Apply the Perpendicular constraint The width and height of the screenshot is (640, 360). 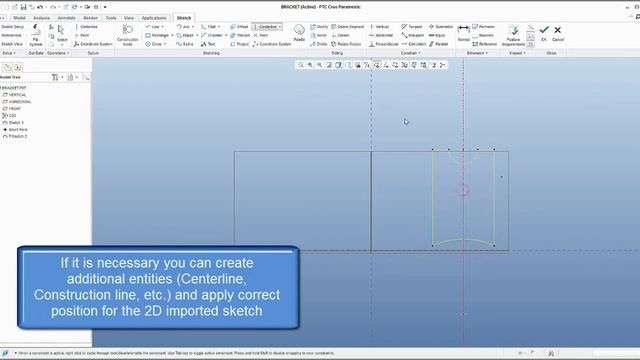click(x=384, y=44)
